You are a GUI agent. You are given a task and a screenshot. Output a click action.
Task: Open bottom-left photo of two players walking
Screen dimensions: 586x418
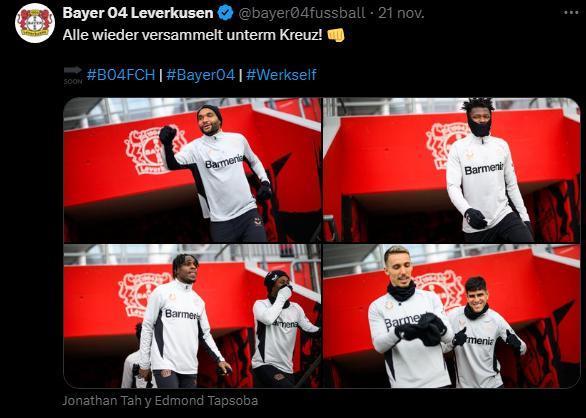192,316
